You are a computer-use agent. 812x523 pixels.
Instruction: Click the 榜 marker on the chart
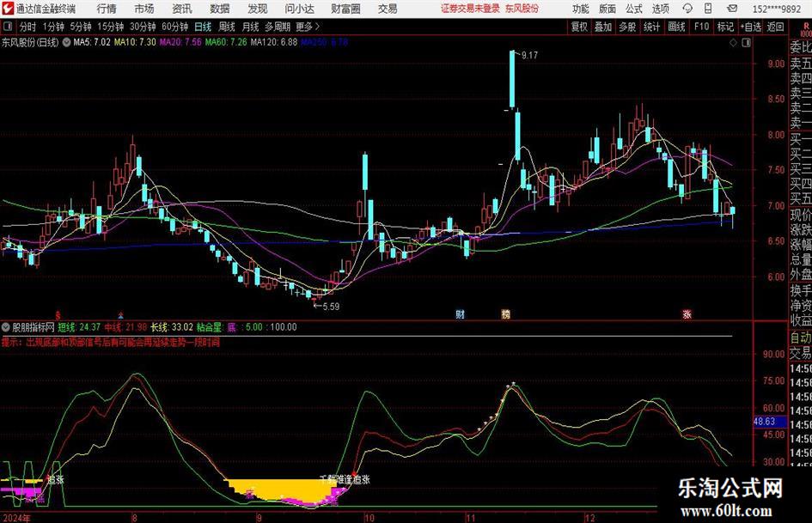(505, 313)
